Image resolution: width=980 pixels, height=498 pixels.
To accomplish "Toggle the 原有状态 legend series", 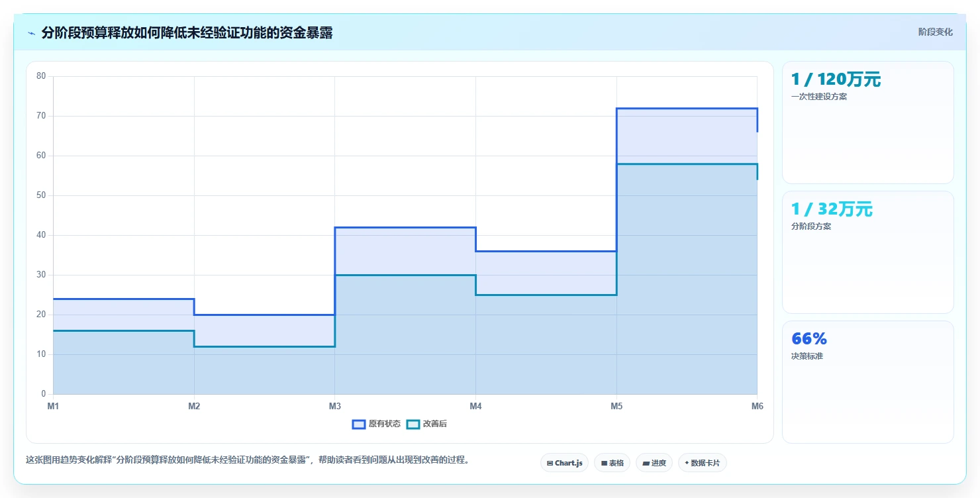I will point(376,424).
